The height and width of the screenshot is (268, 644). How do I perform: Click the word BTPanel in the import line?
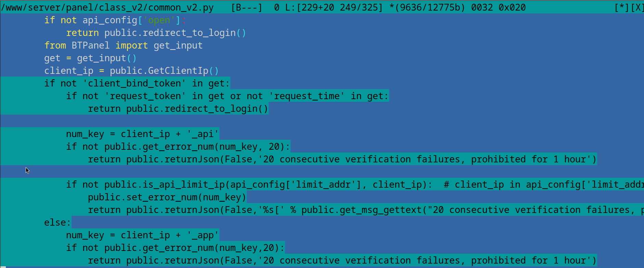click(x=90, y=45)
